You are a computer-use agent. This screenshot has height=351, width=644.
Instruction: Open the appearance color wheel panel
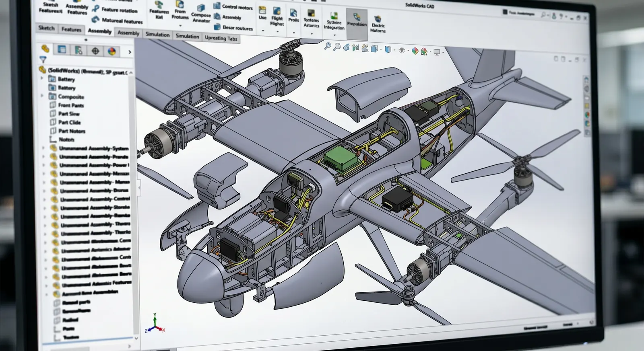111,51
